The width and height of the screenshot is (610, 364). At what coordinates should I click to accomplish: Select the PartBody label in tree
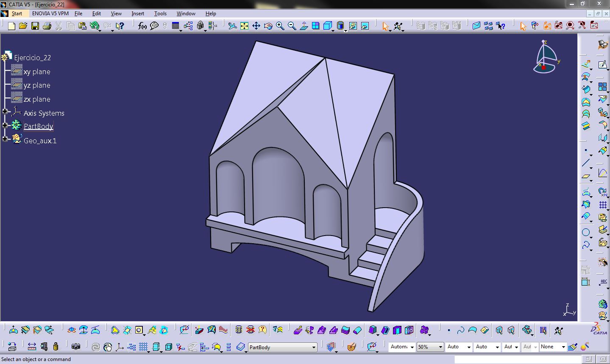pyautogui.click(x=39, y=126)
